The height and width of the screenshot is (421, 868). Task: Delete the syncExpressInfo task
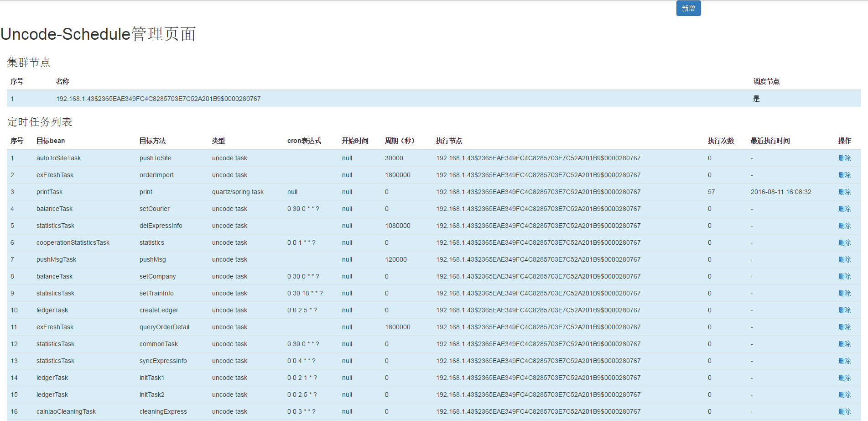click(x=844, y=361)
